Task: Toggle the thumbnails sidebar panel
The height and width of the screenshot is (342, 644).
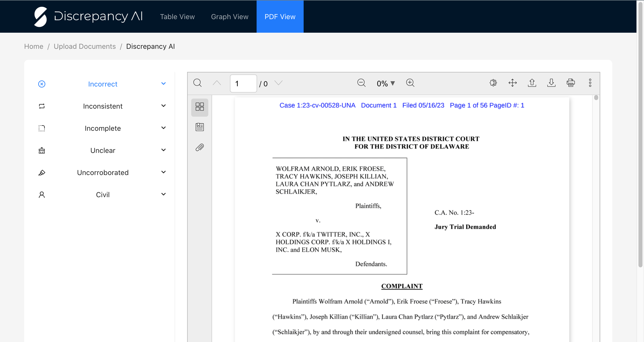Action: coord(199,107)
